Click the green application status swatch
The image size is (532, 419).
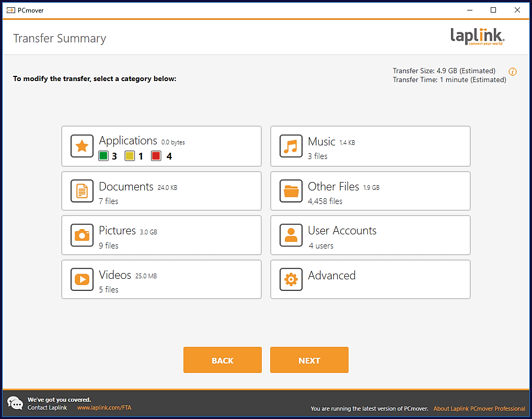point(103,156)
